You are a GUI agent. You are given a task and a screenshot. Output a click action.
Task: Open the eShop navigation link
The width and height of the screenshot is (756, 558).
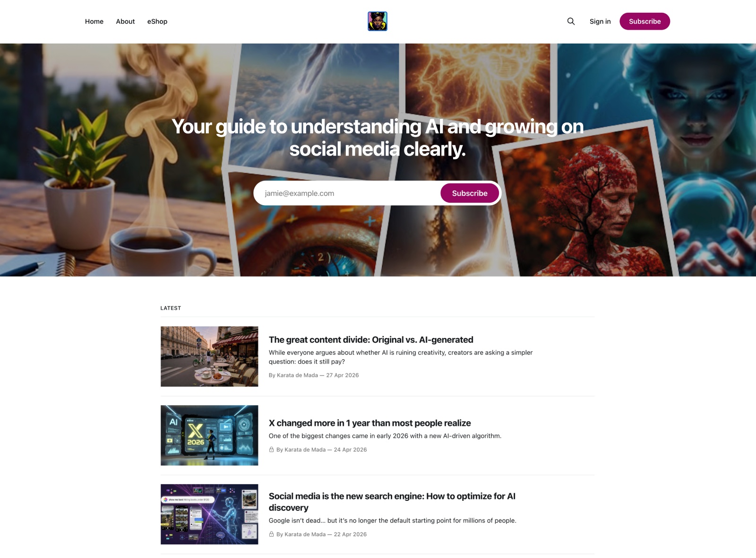point(157,21)
